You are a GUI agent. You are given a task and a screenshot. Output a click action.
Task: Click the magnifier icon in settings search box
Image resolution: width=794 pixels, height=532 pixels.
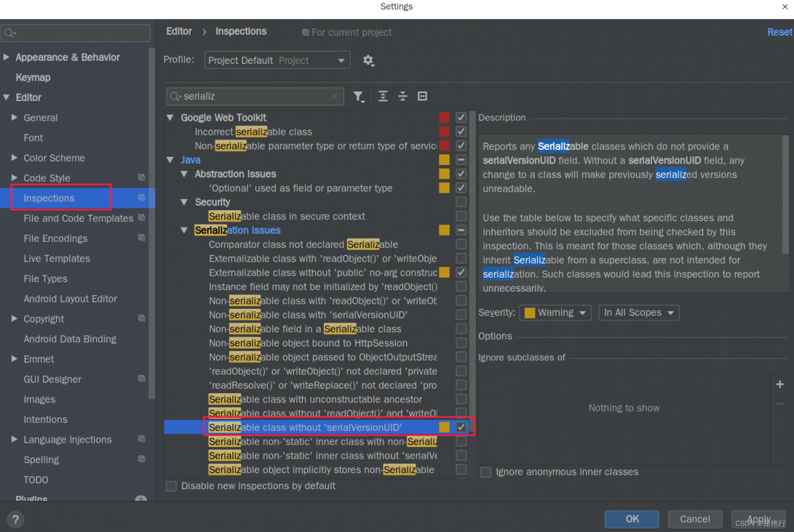10,33
